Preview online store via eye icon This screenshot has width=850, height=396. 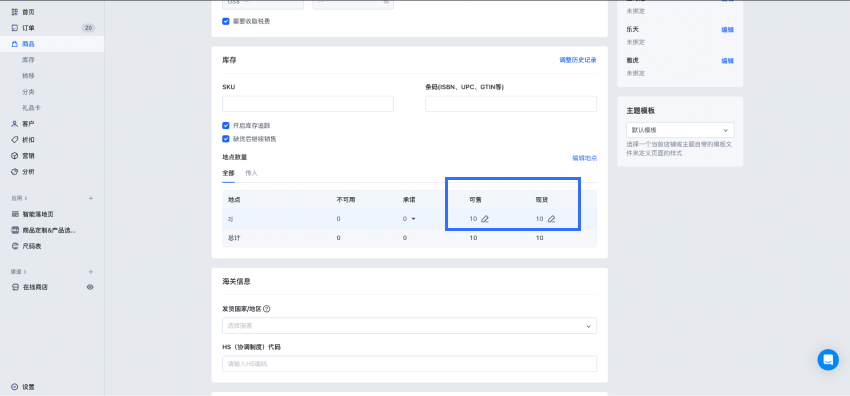(91, 287)
